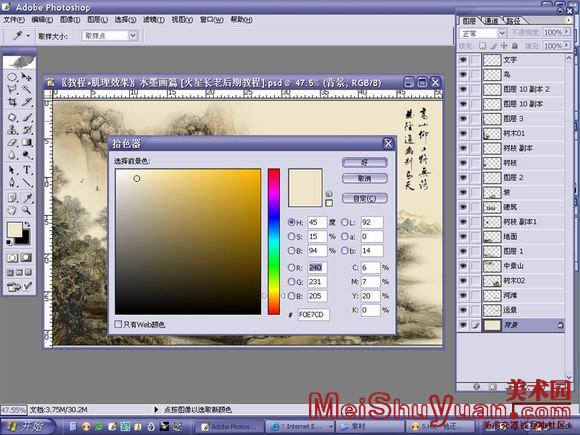Viewport: 580px width, 435px height.
Task: Select the Notes tool
Action: coord(12,198)
